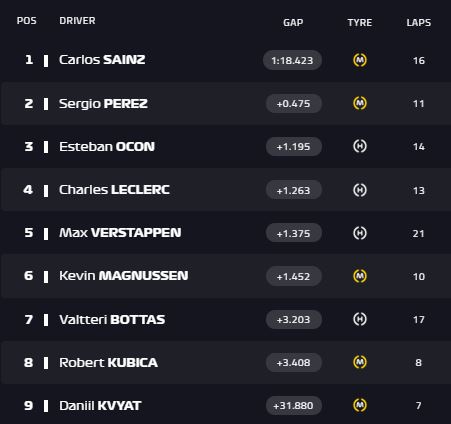
Task: Select the +31.880 gap badge
Action: (x=294, y=406)
